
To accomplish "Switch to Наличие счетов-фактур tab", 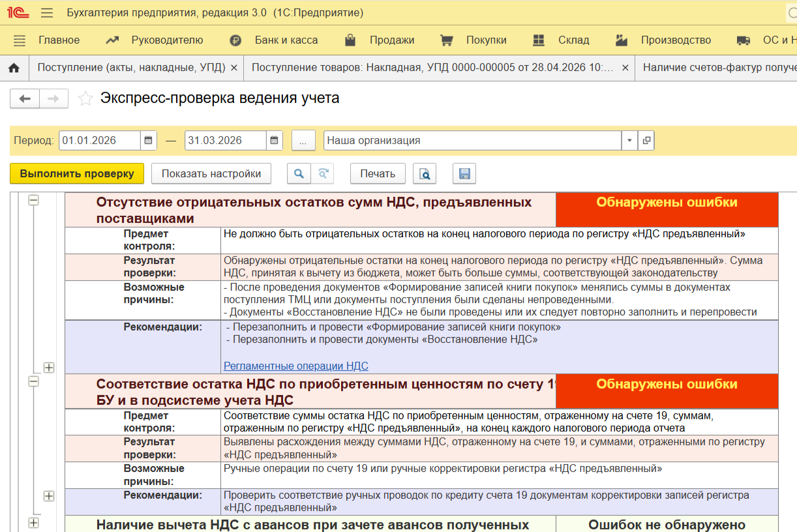I will click(719, 67).
